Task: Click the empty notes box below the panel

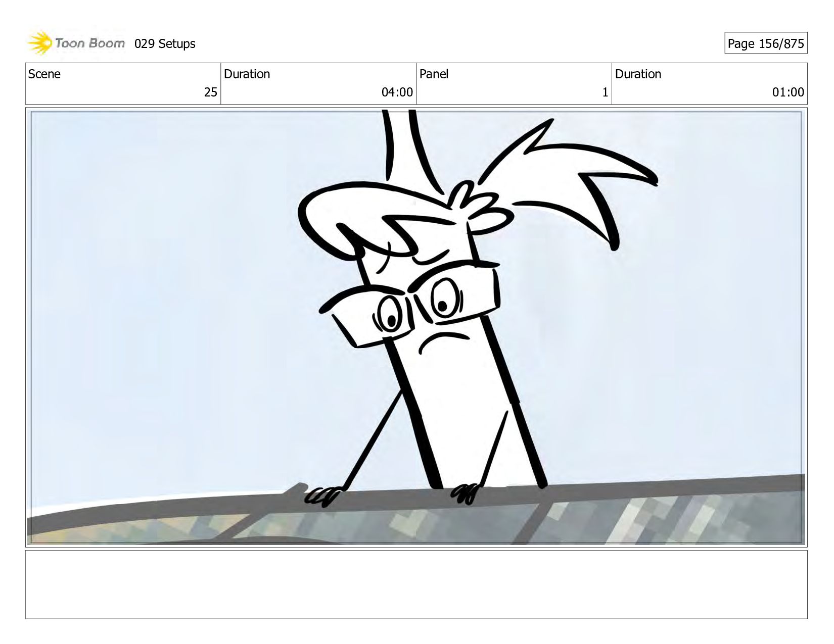Action: tap(416, 584)
